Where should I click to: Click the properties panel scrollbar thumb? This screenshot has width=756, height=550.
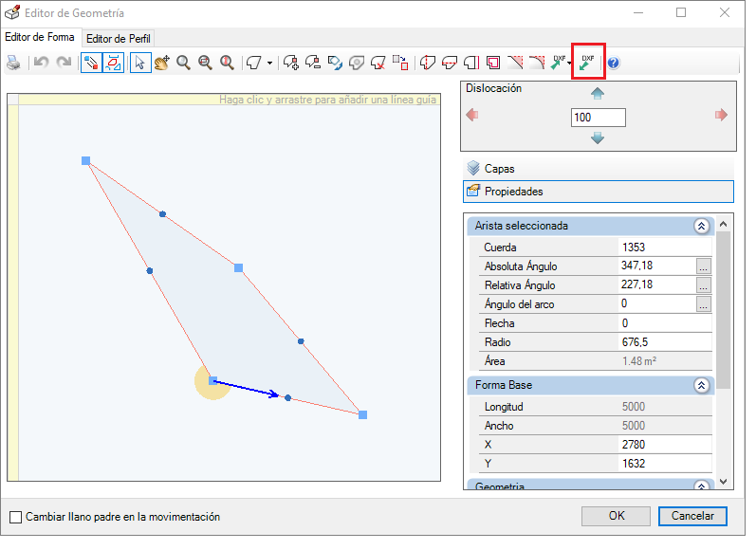723,309
